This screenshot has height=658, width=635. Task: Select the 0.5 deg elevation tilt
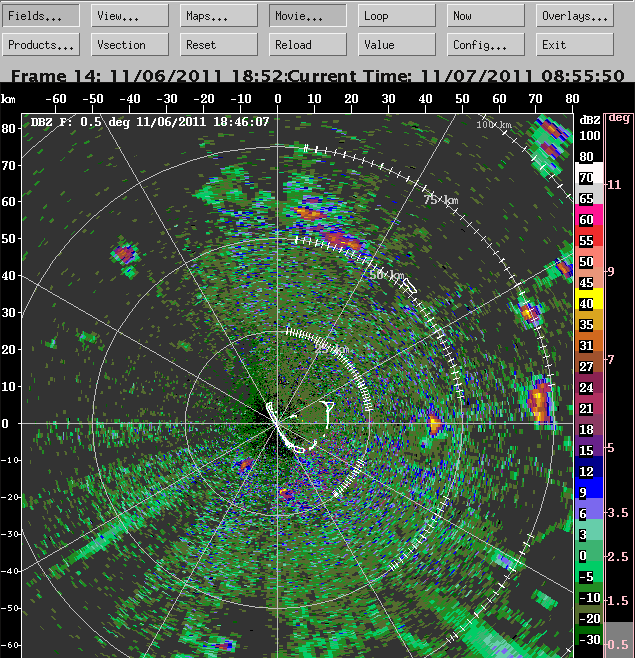pyautogui.click(x=618, y=644)
